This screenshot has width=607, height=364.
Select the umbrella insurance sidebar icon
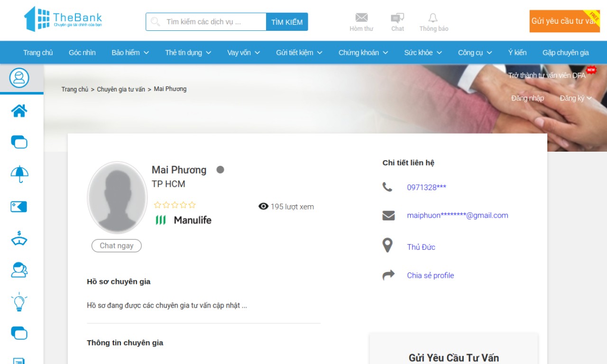pos(19,174)
